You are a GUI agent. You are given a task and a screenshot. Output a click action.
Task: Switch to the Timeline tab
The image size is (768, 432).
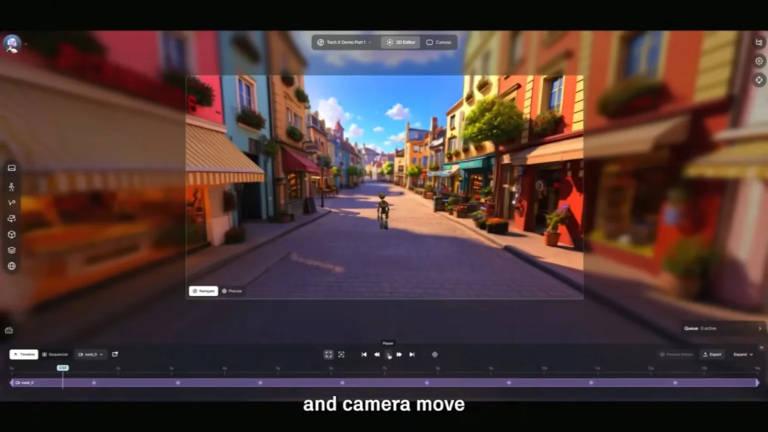click(x=24, y=354)
